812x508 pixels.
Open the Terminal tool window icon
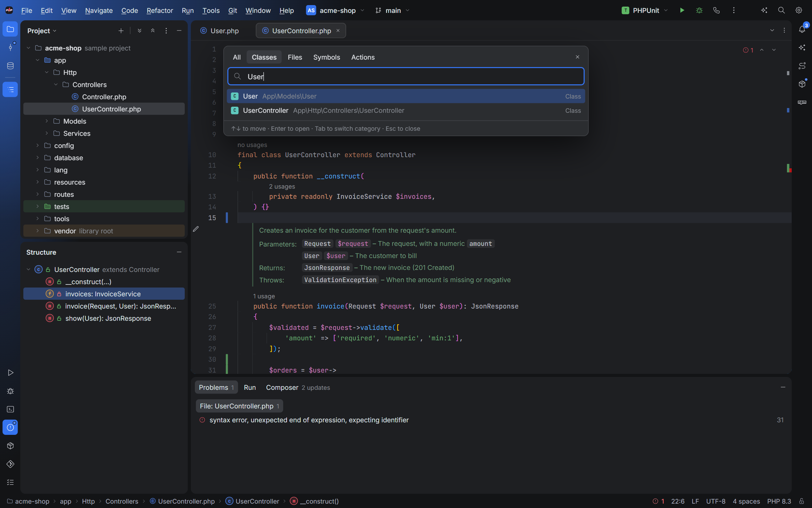[10, 409]
